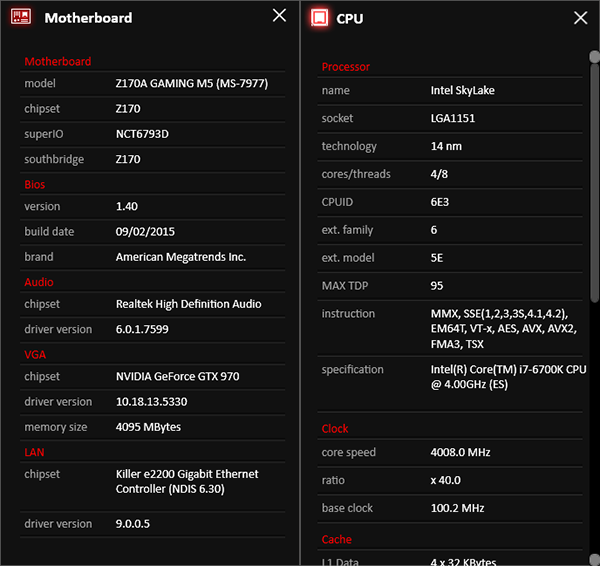Select the Realtek High Definition Audio entry
The height and width of the screenshot is (566, 600).
coord(187,304)
